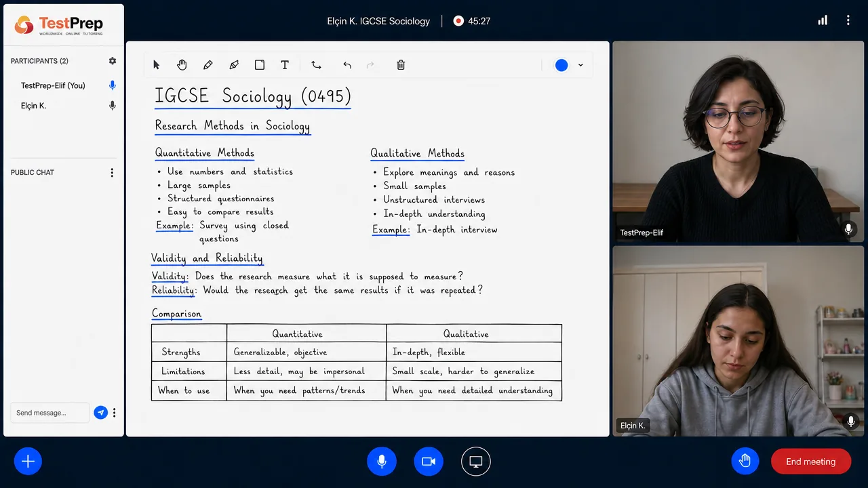
Task: Pick the highlighter marker tool
Action: pyautogui.click(x=234, y=65)
